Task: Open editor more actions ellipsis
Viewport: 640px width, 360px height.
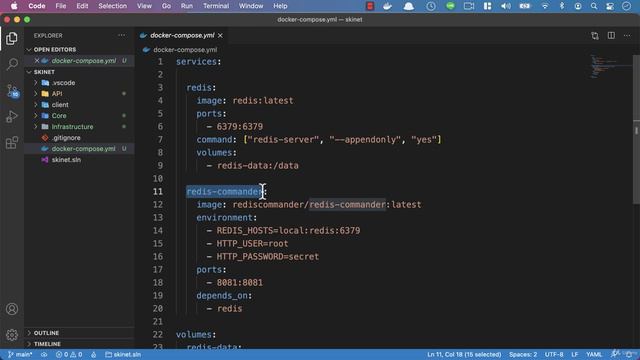Action: click(x=627, y=36)
